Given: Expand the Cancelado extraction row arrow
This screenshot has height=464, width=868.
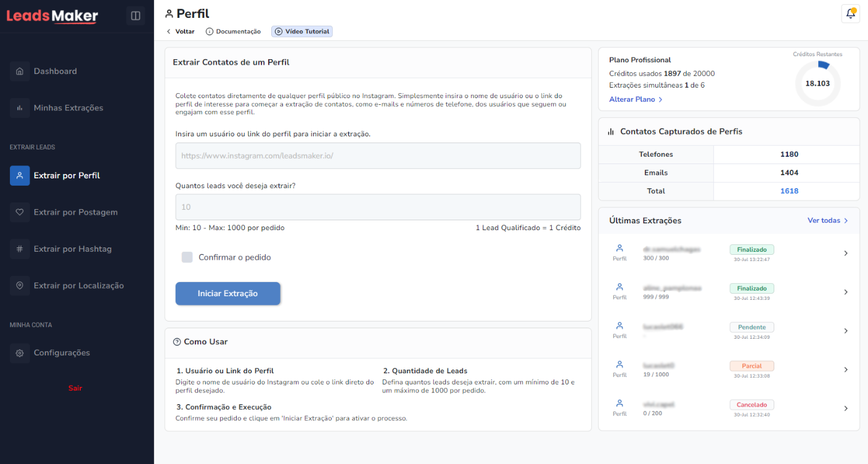Looking at the screenshot, I should pos(845,408).
